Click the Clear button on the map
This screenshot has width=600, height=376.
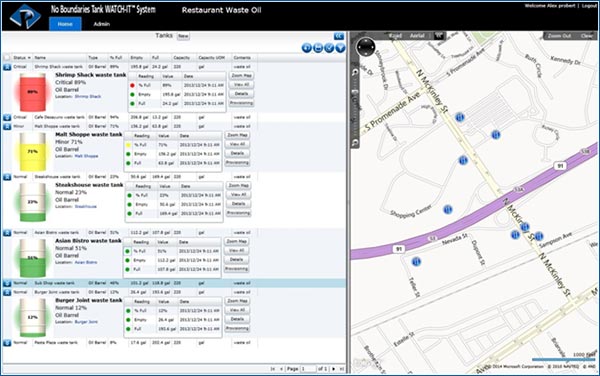(x=587, y=36)
